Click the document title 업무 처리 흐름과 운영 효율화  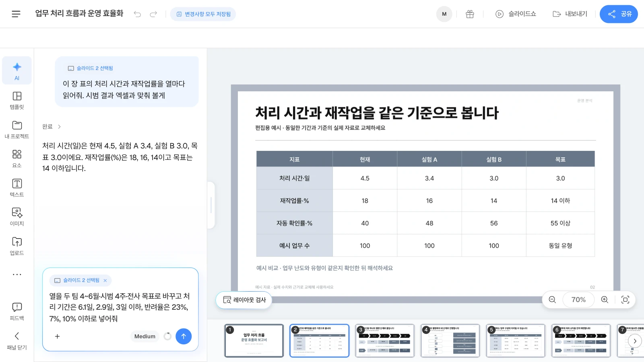click(79, 14)
